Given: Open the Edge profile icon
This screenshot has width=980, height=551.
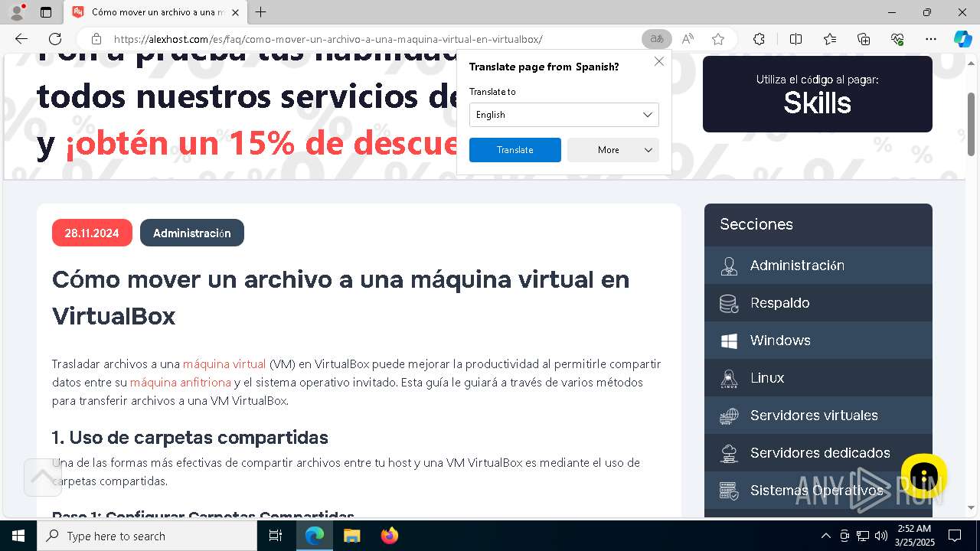Looking at the screenshot, I should point(16,12).
